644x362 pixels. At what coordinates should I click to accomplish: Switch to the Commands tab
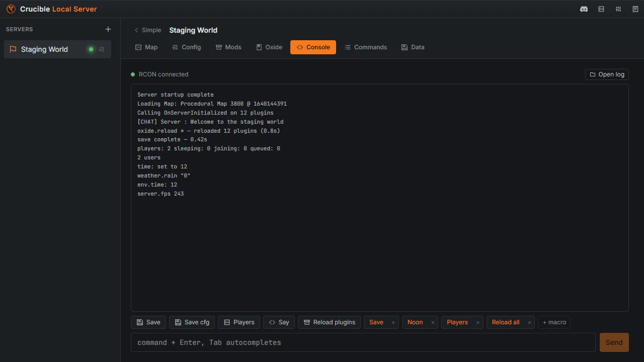[366, 47]
